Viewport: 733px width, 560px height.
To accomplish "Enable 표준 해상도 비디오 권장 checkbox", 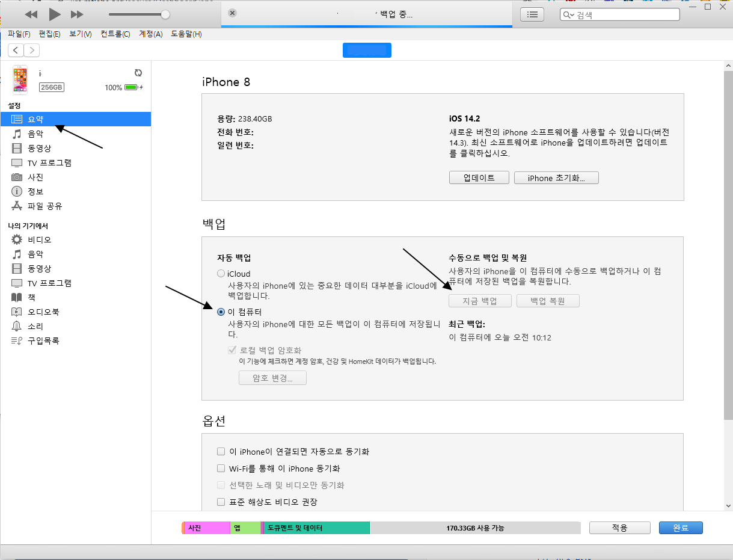I will 221,502.
